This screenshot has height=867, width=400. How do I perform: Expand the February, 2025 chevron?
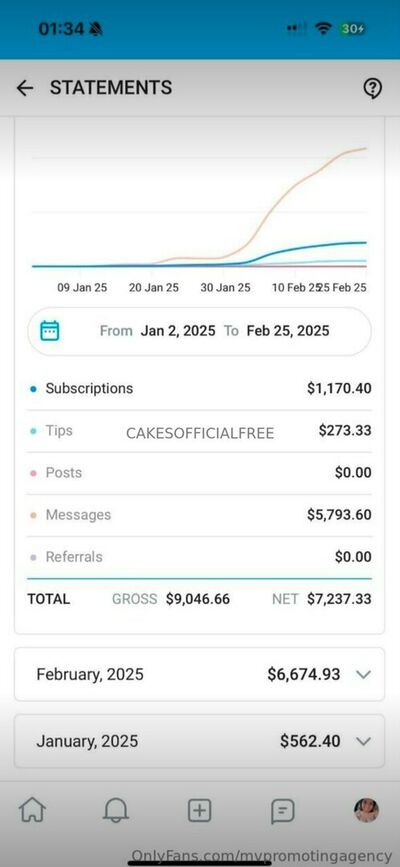tap(363, 675)
